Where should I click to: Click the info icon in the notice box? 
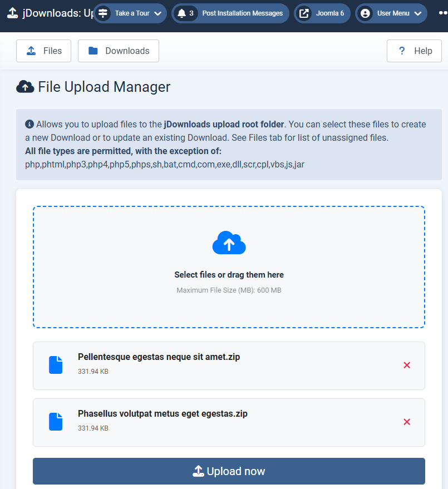[x=29, y=124]
